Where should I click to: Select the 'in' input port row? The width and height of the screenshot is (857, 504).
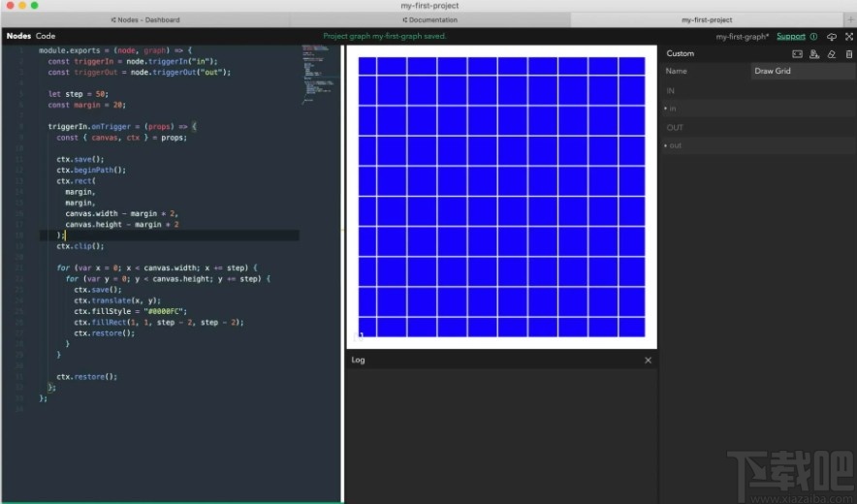point(759,109)
